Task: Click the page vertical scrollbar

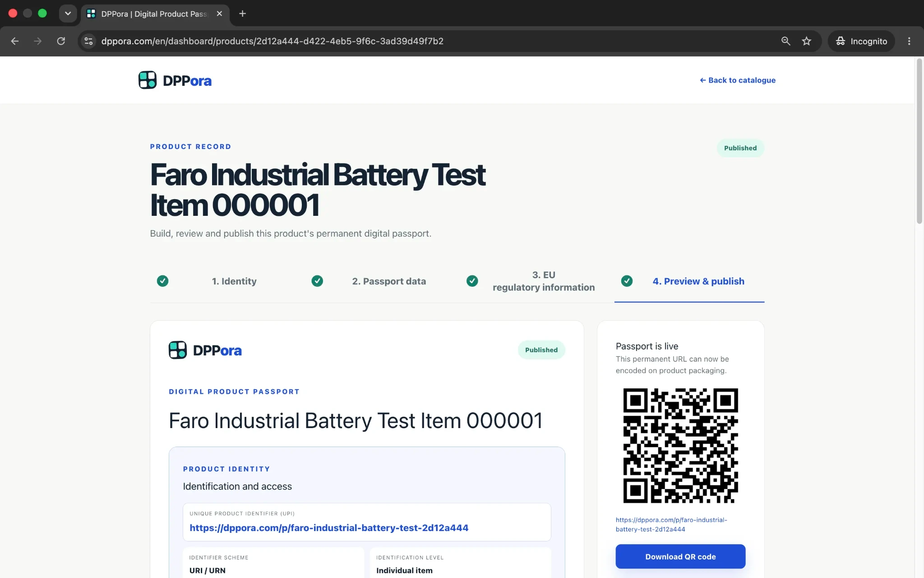Action: [x=919, y=141]
